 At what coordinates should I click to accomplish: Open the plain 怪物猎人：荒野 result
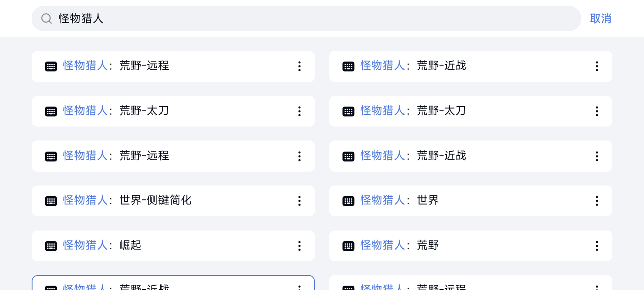[470, 246]
